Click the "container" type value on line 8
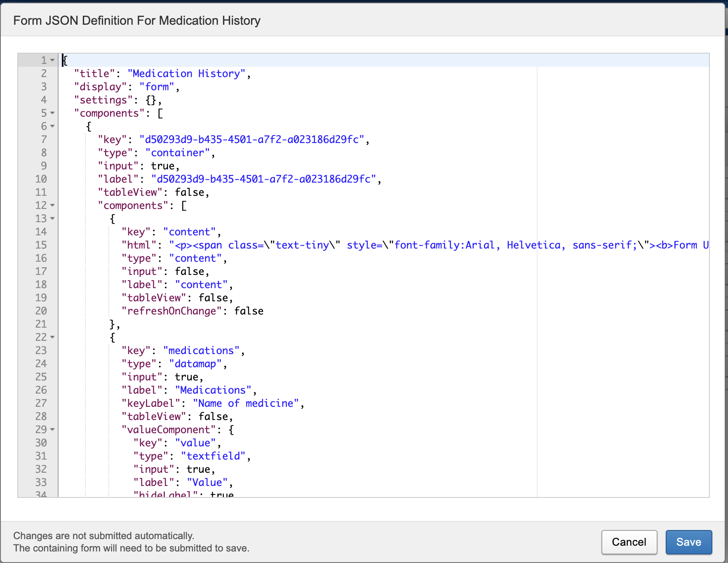The height and width of the screenshot is (563, 728). click(x=178, y=153)
